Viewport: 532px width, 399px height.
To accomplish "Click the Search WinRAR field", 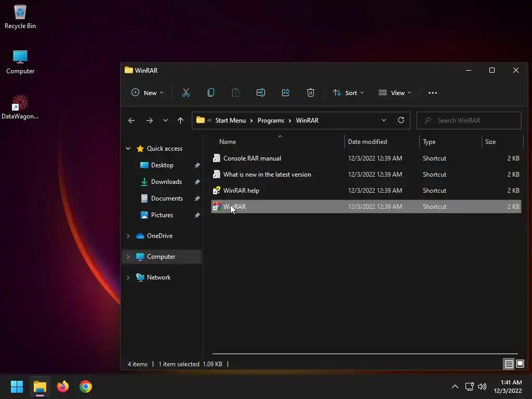I will point(469,121).
